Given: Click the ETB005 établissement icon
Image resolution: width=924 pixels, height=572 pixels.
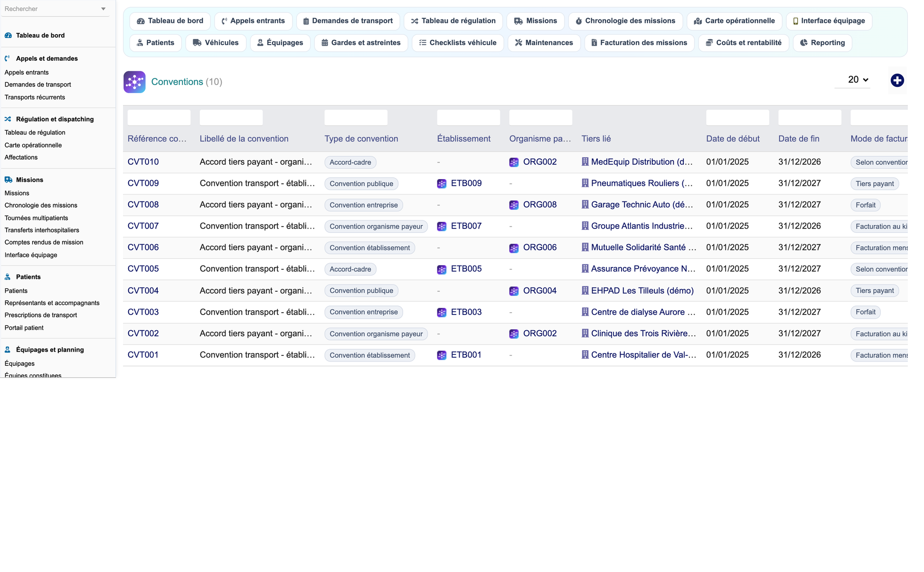Looking at the screenshot, I should pos(442,269).
